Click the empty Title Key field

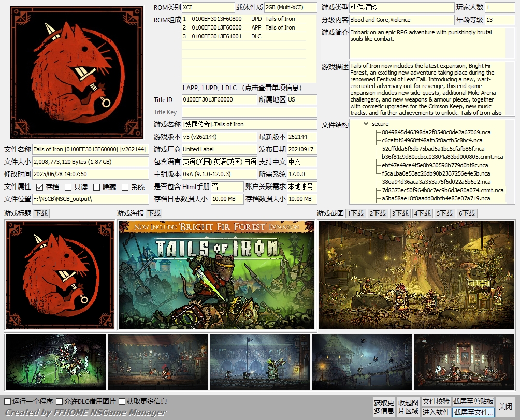click(250, 112)
